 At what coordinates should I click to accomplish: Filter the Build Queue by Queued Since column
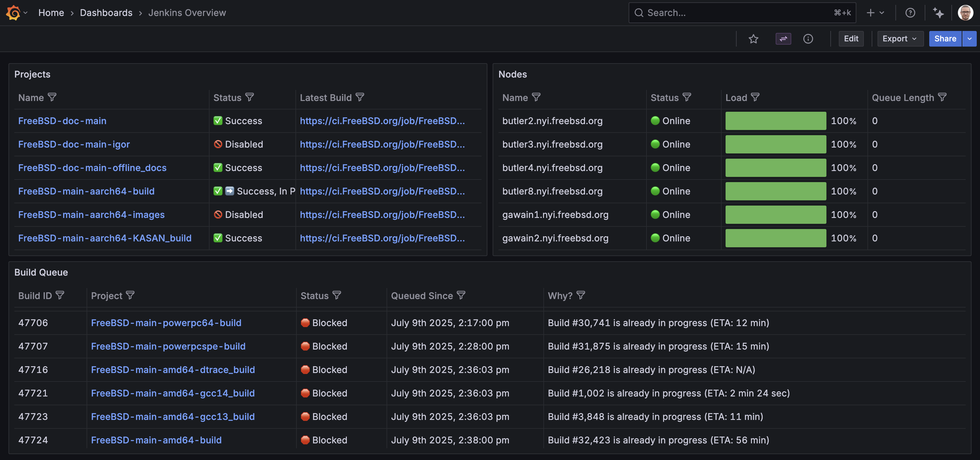point(461,295)
